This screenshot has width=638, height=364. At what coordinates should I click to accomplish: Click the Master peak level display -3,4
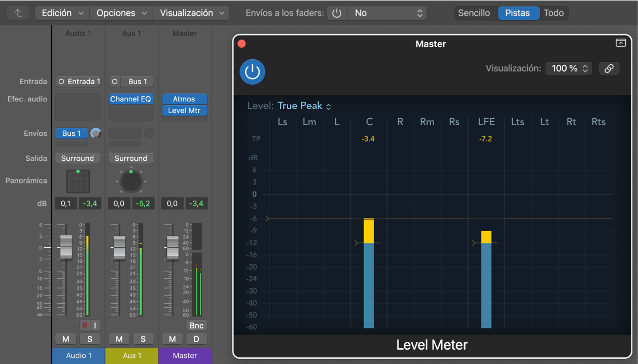tap(196, 204)
